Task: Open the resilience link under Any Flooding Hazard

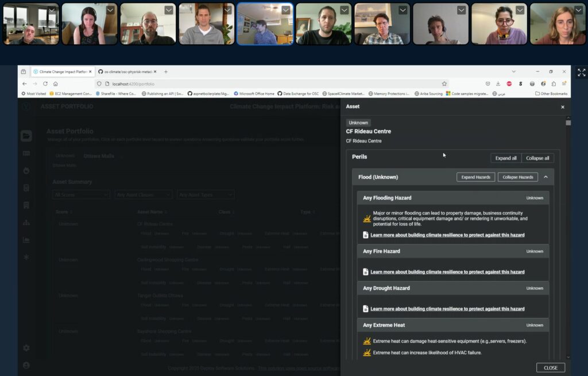Action: tap(447, 235)
